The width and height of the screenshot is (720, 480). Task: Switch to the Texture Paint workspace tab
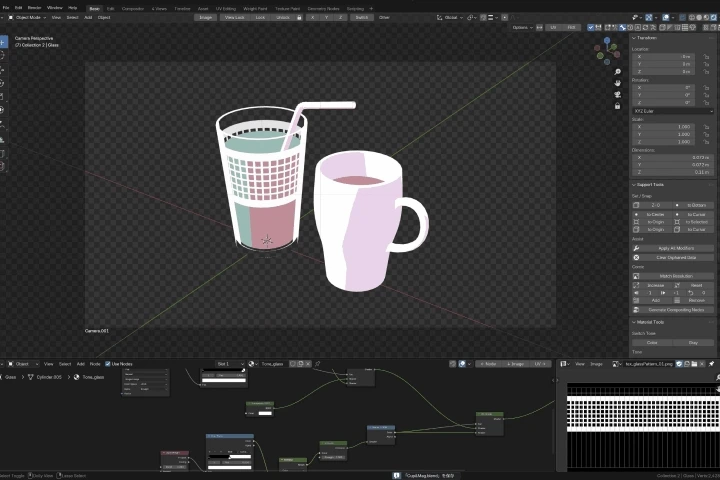pyautogui.click(x=287, y=8)
